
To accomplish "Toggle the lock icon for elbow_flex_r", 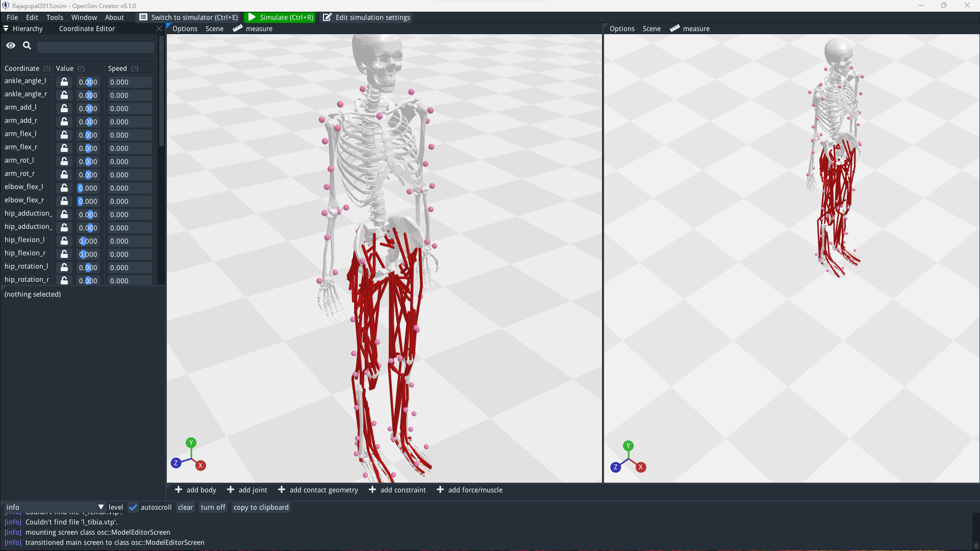I will 64,201.
